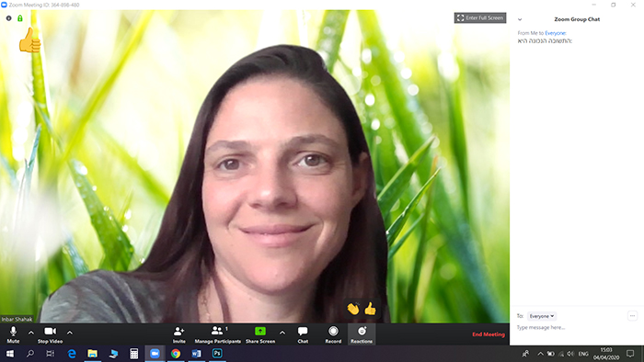Send clapping hands reaction

pos(353,309)
